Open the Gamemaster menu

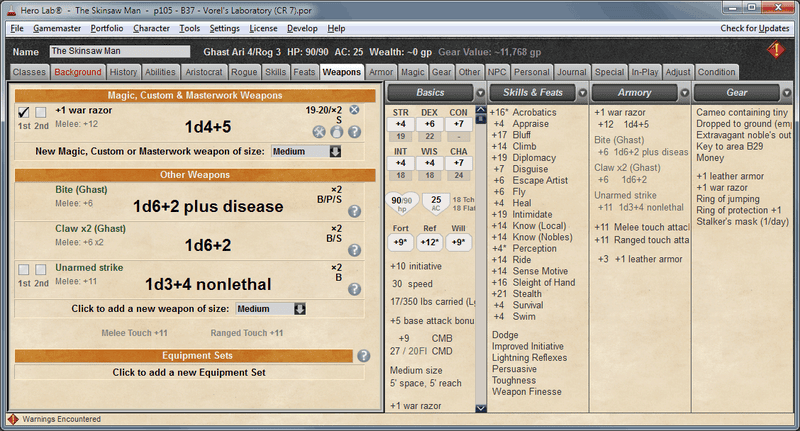pos(57,29)
